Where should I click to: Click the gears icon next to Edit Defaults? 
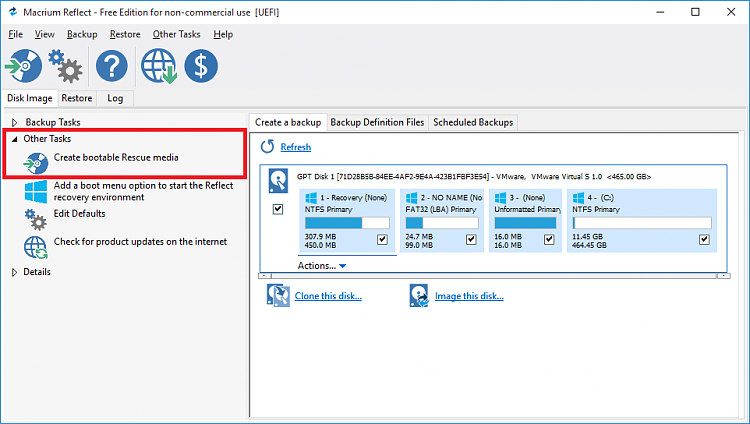pos(36,219)
